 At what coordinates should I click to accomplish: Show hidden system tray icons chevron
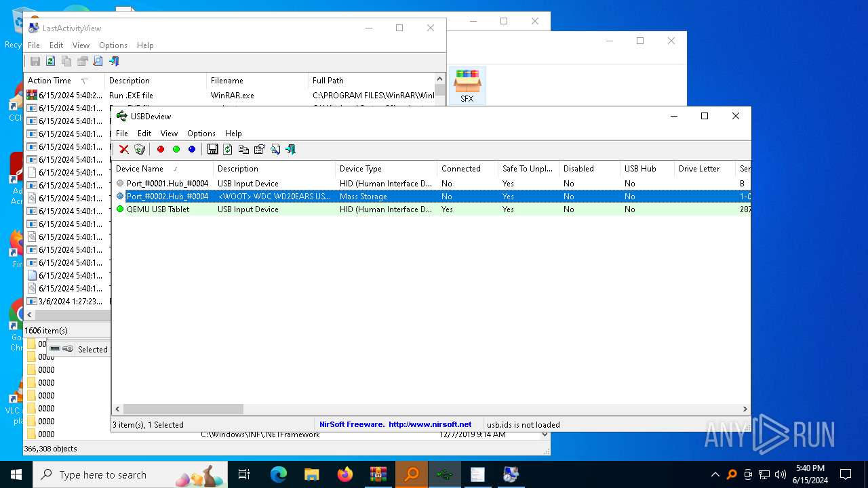(x=715, y=474)
